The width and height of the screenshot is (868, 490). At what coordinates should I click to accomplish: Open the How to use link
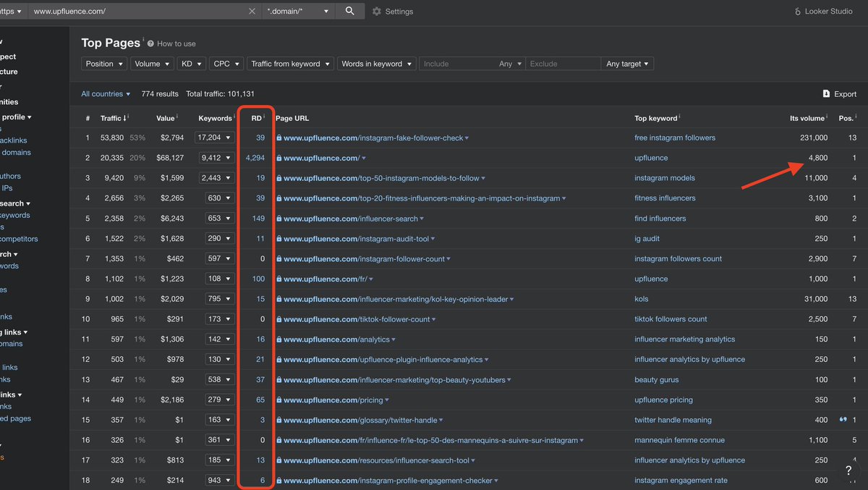176,43
